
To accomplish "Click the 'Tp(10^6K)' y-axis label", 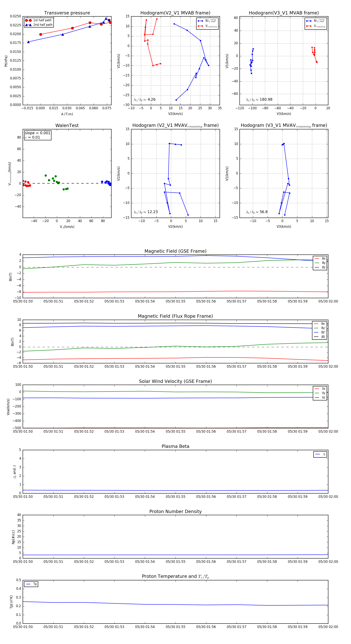I will [x=11, y=602].
